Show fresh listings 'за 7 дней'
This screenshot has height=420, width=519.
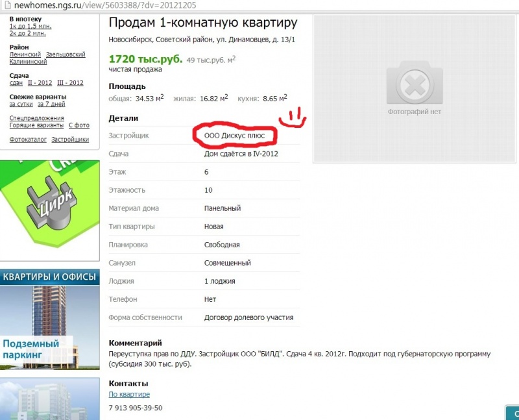click(51, 104)
